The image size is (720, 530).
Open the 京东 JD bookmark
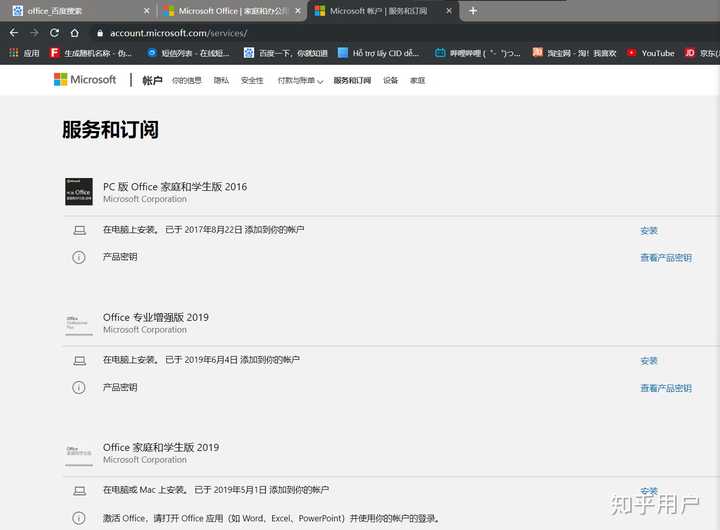pyautogui.click(x=702, y=53)
